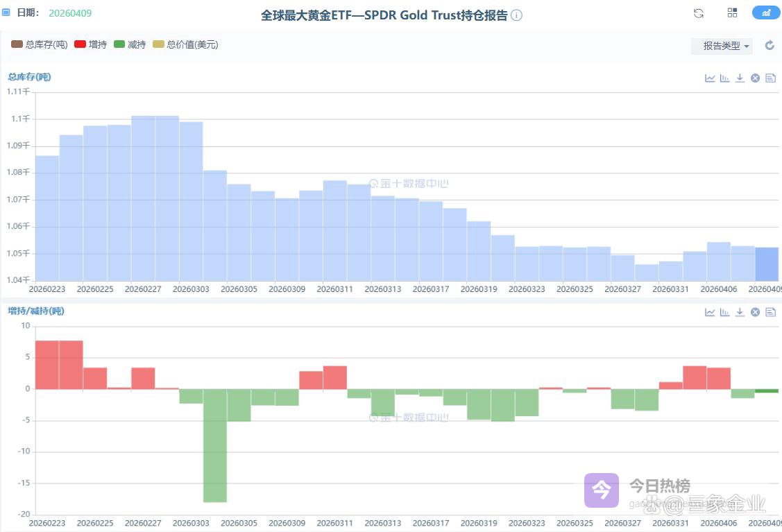Toggle the 减持 legend series
This screenshot has width=782, height=532.
tap(129, 44)
